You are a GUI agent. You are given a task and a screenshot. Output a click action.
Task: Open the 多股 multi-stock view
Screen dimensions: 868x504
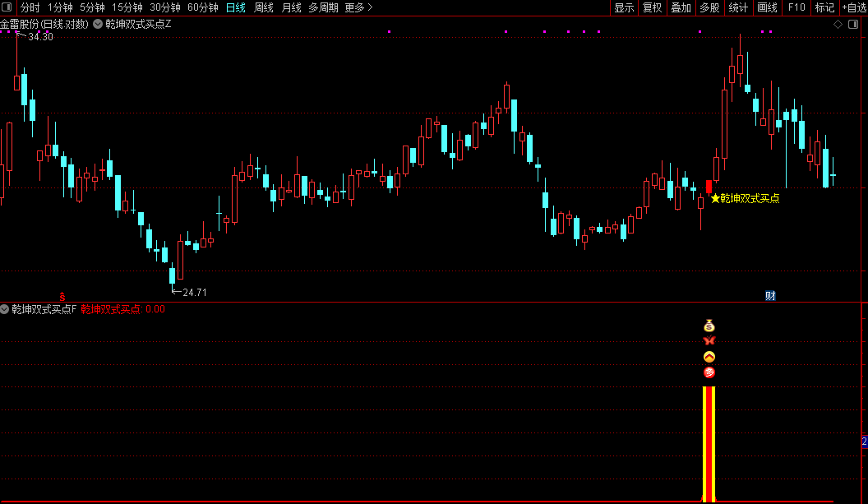pyautogui.click(x=709, y=7)
